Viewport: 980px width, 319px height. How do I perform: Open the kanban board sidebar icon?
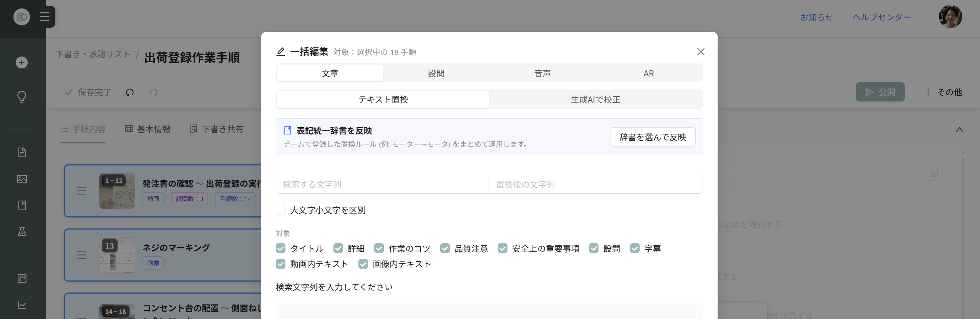pyautogui.click(x=22, y=278)
